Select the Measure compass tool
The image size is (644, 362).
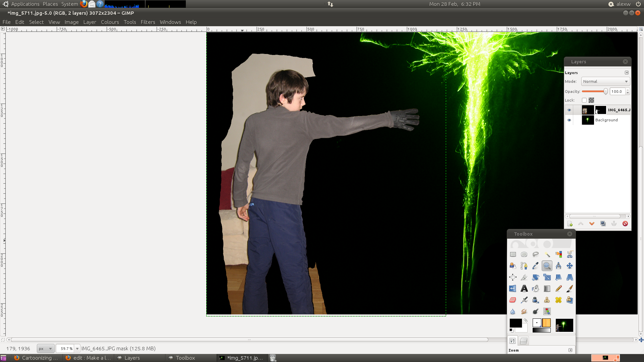(558, 266)
